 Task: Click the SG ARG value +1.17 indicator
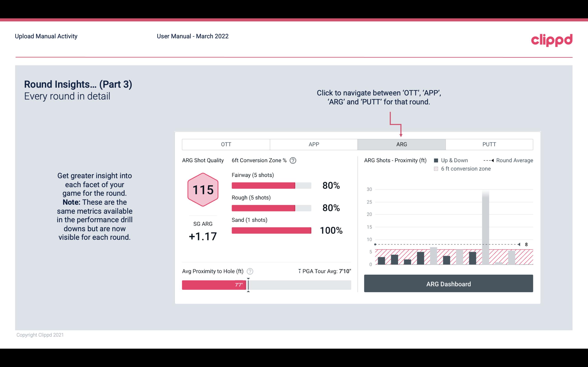pyautogui.click(x=203, y=236)
